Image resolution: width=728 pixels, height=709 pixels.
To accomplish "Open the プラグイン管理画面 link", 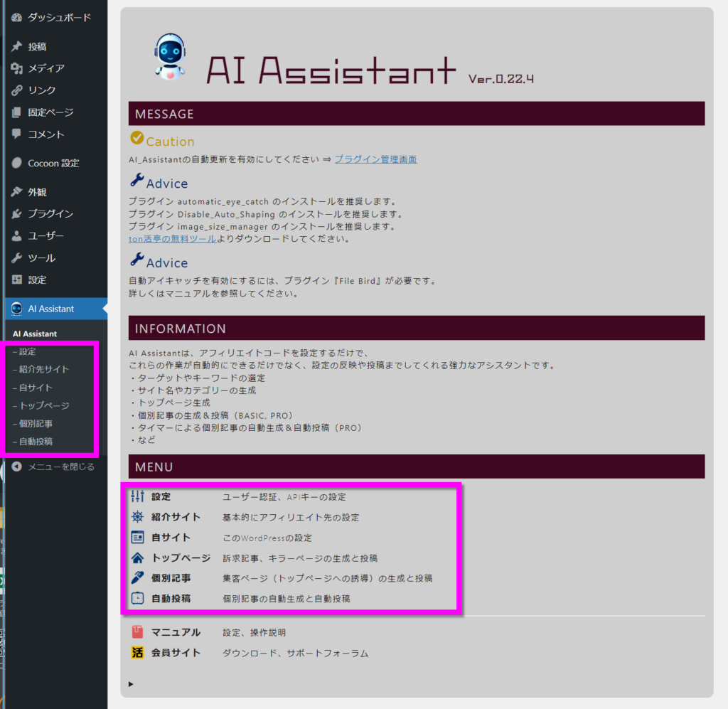I will click(x=375, y=159).
